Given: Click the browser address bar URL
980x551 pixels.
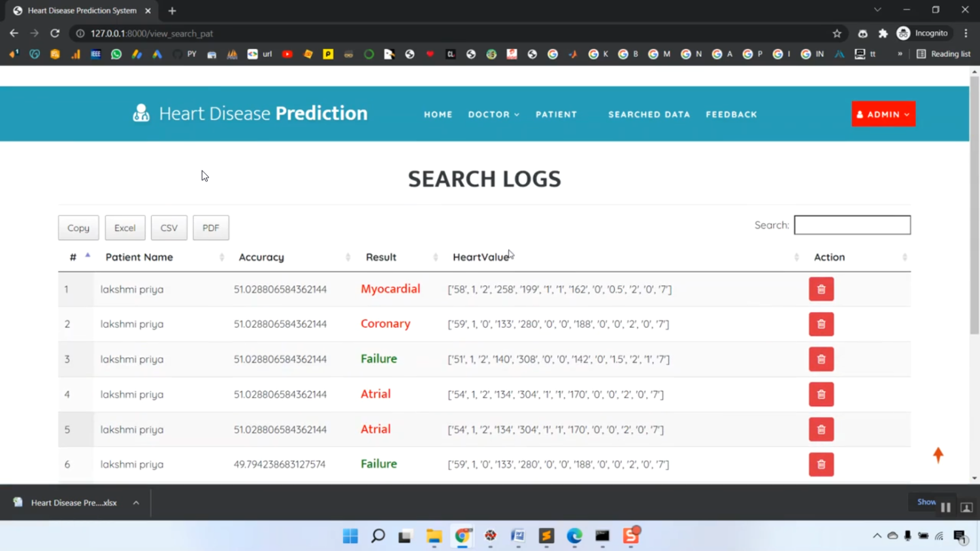Looking at the screenshot, I should (152, 33).
